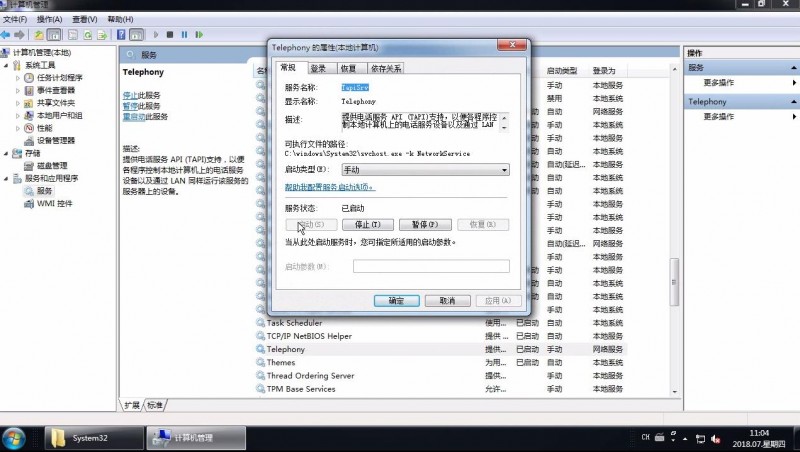Click the gear icon of Themes service
Viewport: 800px width, 452px height.
[x=261, y=362]
